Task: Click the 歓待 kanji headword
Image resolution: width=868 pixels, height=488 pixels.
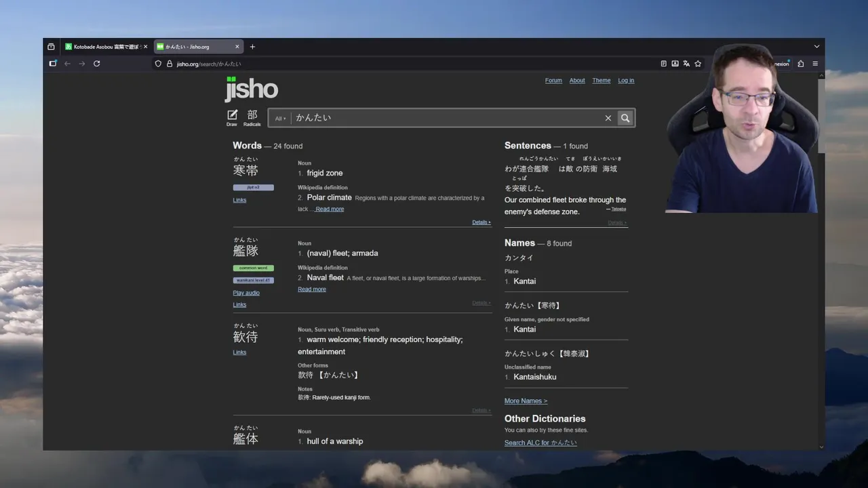Action: pos(245,337)
